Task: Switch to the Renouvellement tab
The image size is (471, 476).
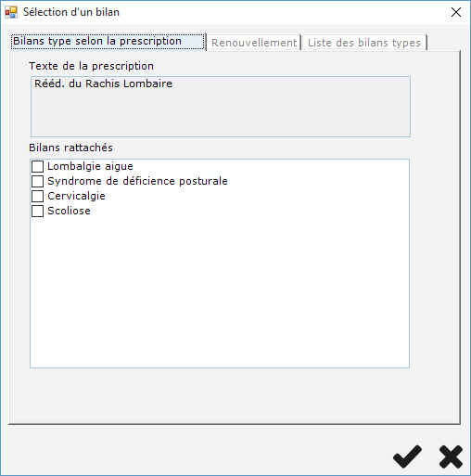Action: [x=254, y=43]
